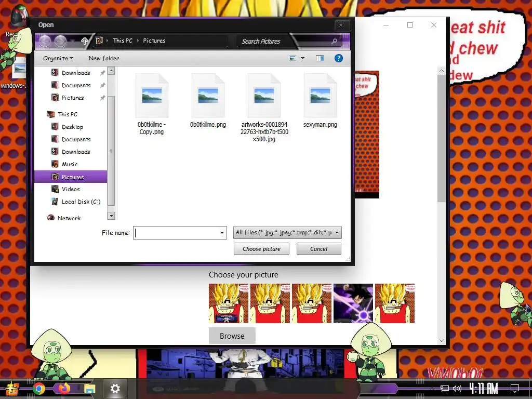Open the All files type filter dropdown
The image size is (532, 399).
[x=287, y=232]
